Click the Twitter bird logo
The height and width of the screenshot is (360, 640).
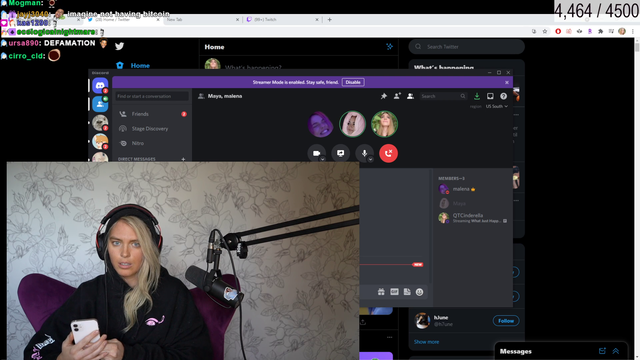[x=119, y=46]
